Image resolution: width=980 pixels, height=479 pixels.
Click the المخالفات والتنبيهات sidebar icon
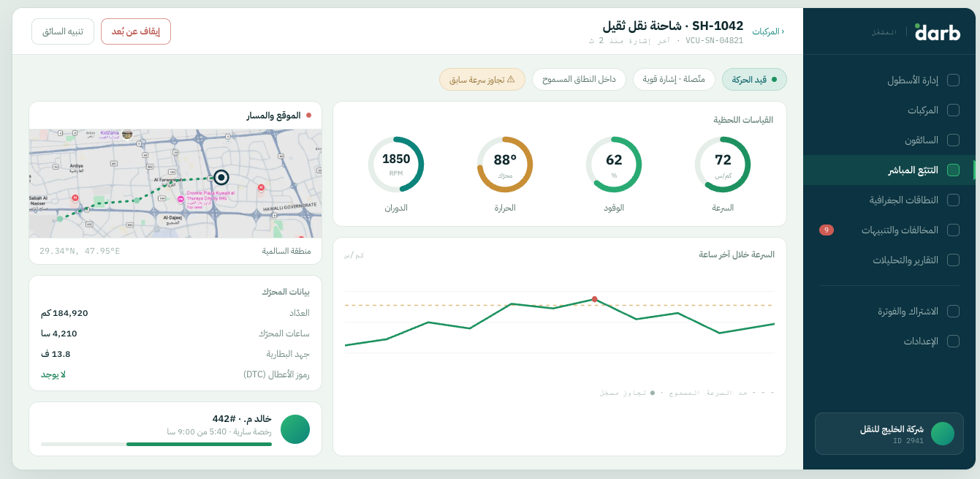(x=953, y=230)
